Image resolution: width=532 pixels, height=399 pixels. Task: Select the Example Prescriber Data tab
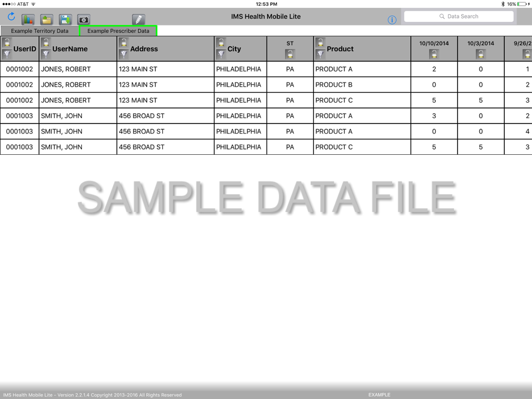pyautogui.click(x=118, y=31)
